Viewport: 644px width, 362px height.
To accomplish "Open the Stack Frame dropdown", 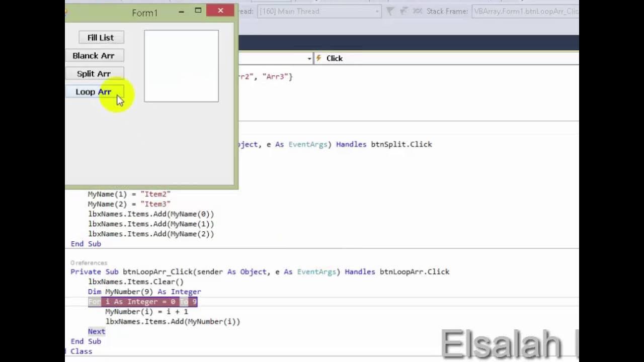I will [x=525, y=11].
